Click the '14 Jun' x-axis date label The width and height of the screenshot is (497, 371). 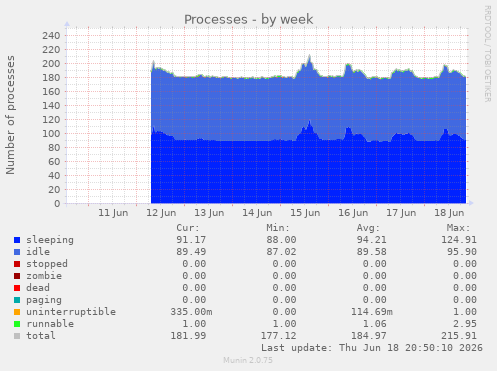(x=257, y=213)
